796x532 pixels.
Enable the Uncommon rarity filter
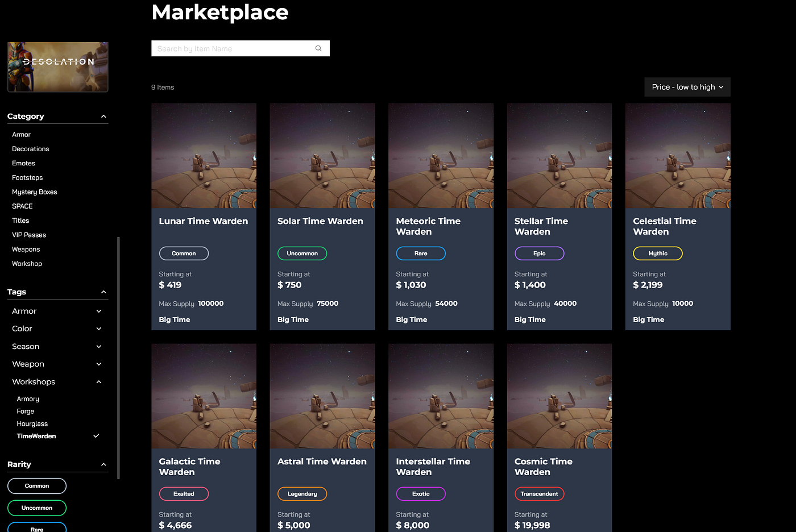pos(36,508)
